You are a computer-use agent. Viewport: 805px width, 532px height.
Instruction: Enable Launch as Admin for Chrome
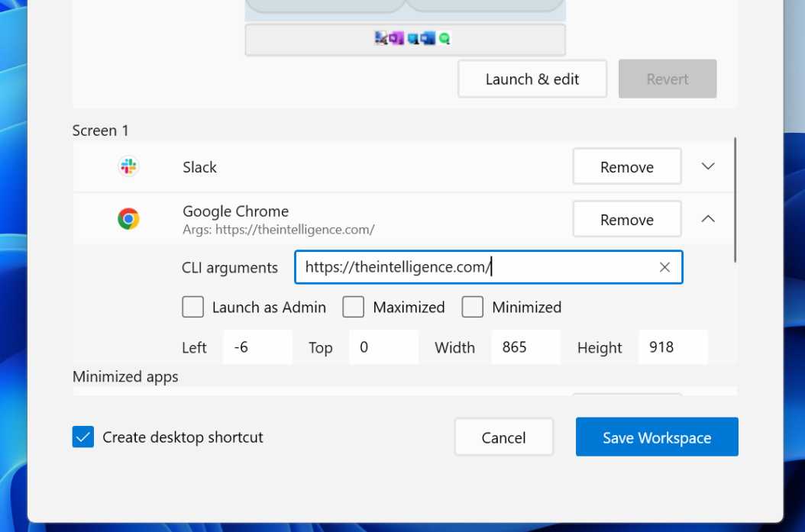point(192,307)
